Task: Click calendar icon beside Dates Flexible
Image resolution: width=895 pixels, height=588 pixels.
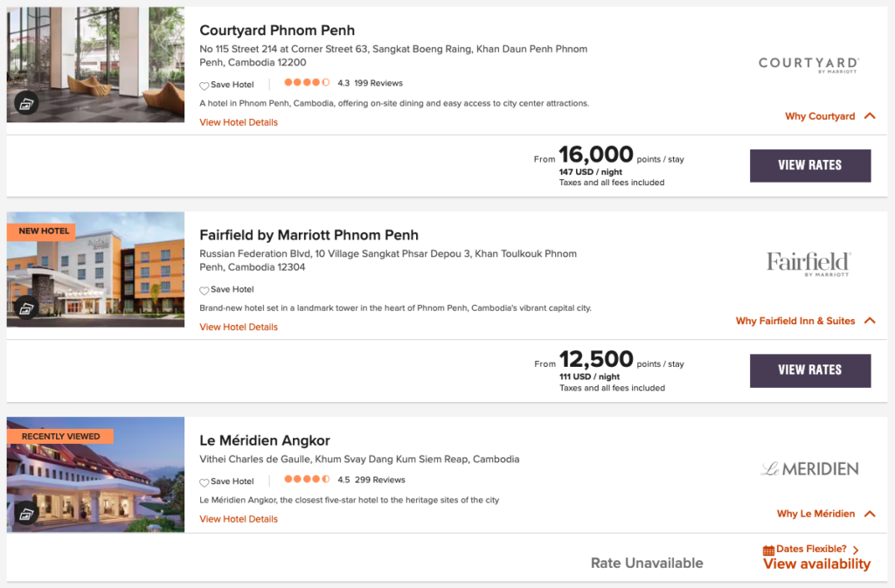Action: pos(768,550)
